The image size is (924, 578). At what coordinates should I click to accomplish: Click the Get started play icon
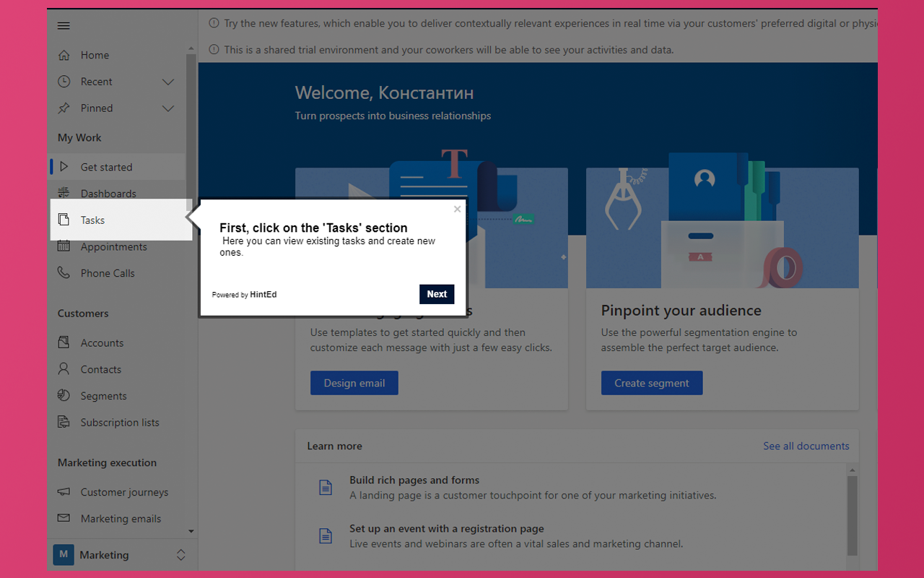click(64, 167)
